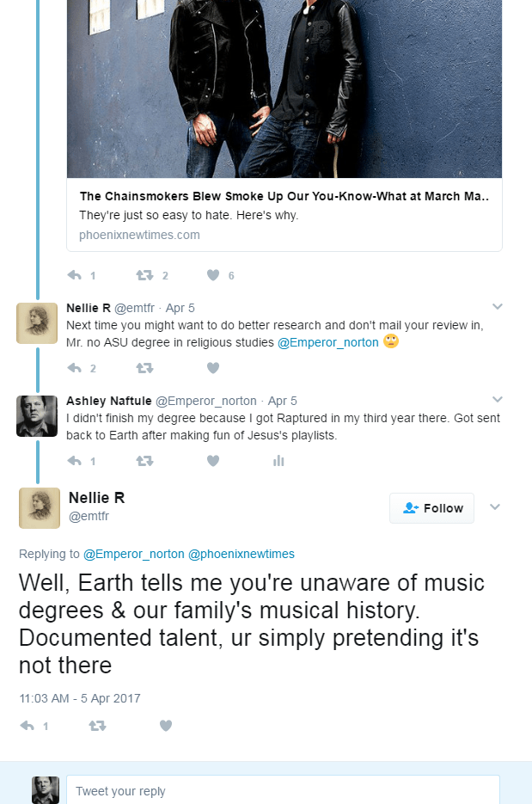Reply to Ashley Naftule's Raptured tweet
The height and width of the screenshot is (804, 532).
(x=75, y=461)
